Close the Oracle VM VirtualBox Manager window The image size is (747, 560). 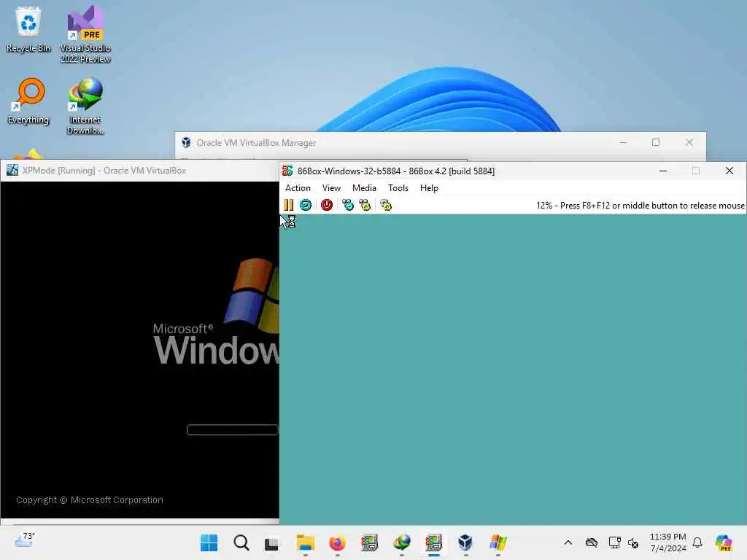tap(689, 142)
